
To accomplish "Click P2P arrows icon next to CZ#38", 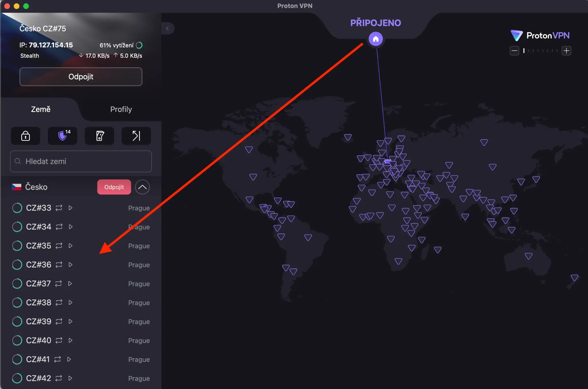I will pyautogui.click(x=59, y=303).
